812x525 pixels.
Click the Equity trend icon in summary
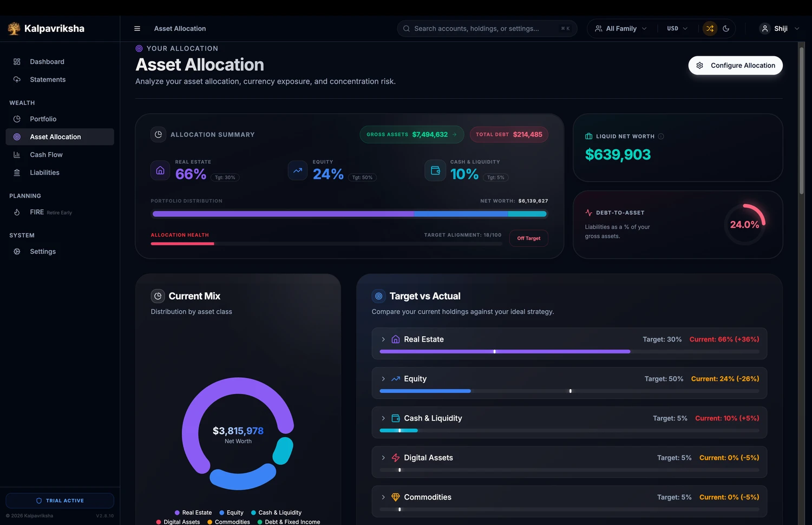click(298, 170)
